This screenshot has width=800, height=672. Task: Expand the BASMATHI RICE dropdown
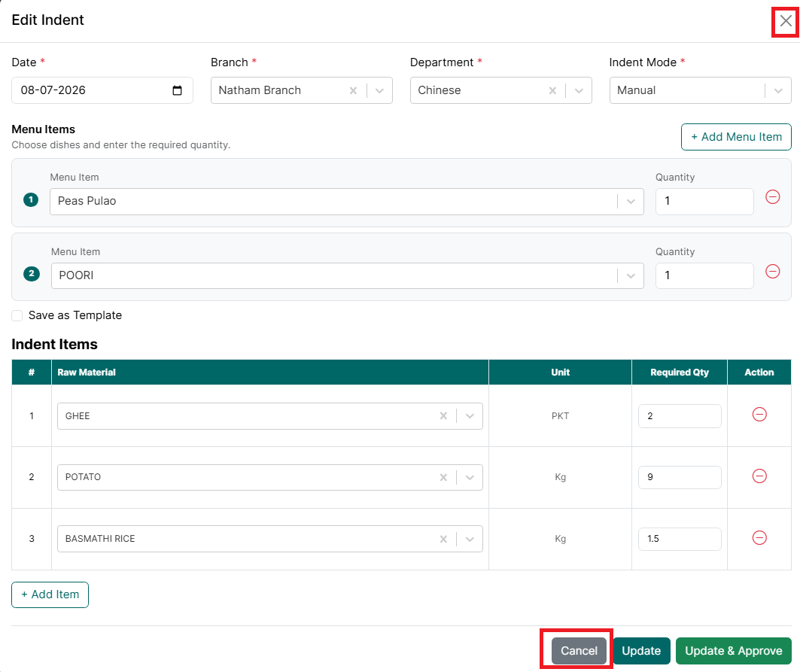coord(470,539)
